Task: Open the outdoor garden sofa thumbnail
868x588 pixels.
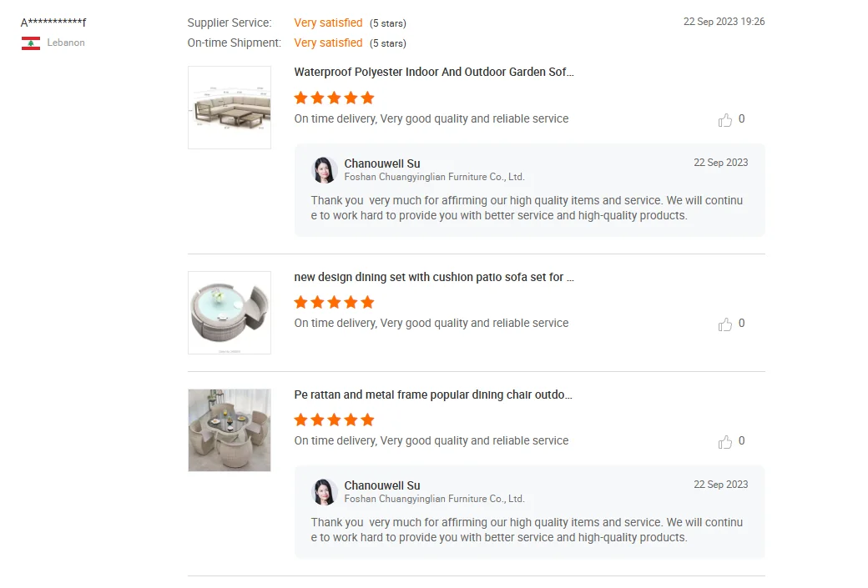Action: tap(230, 108)
